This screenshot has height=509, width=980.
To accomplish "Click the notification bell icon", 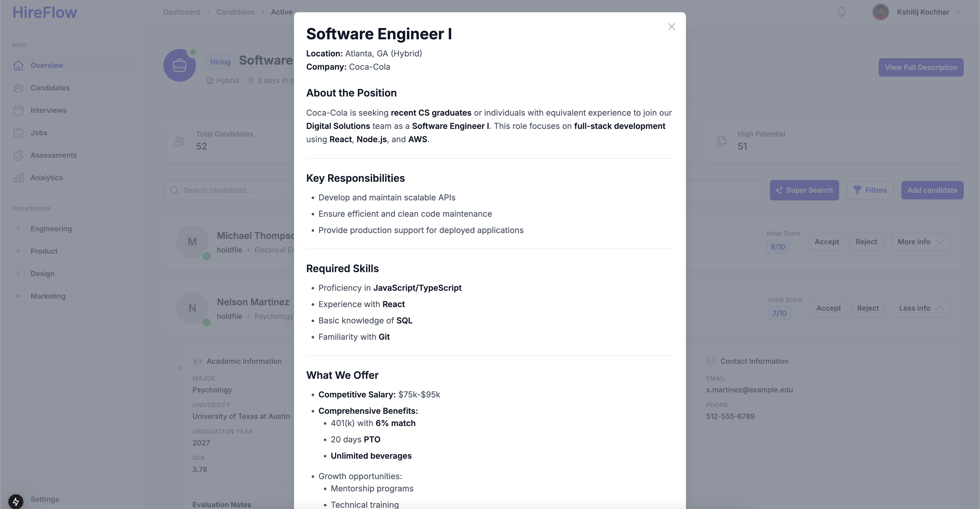I will (841, 12).
